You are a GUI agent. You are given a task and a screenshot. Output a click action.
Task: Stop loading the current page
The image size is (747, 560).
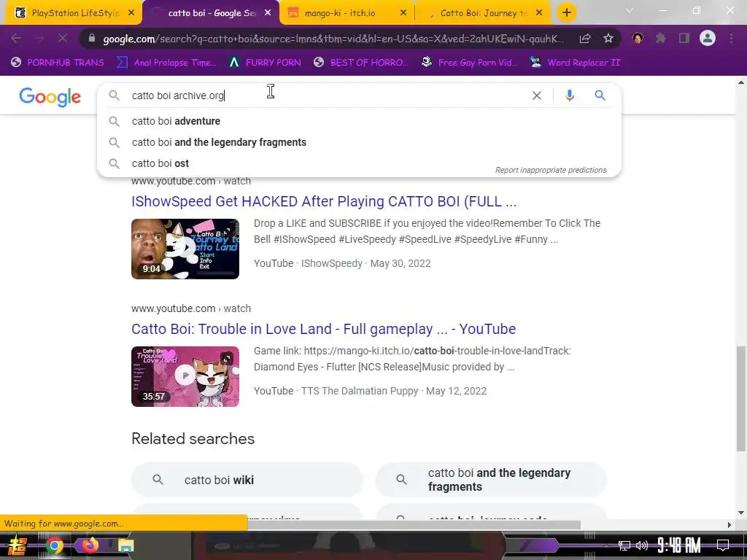pyautogui.click(x=63, y=38)
